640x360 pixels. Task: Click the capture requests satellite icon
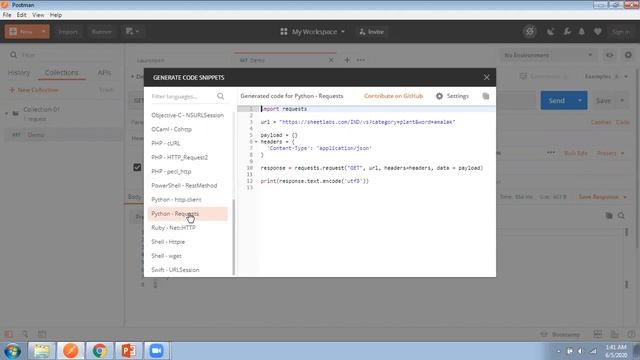[x=551, y=31]
